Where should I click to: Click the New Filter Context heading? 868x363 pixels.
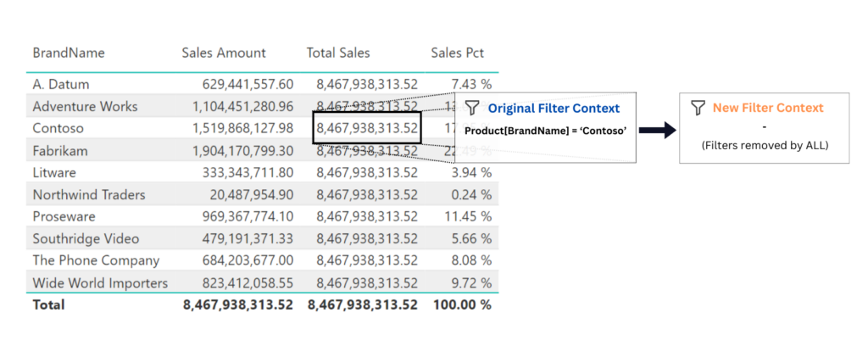coord(768,108)
